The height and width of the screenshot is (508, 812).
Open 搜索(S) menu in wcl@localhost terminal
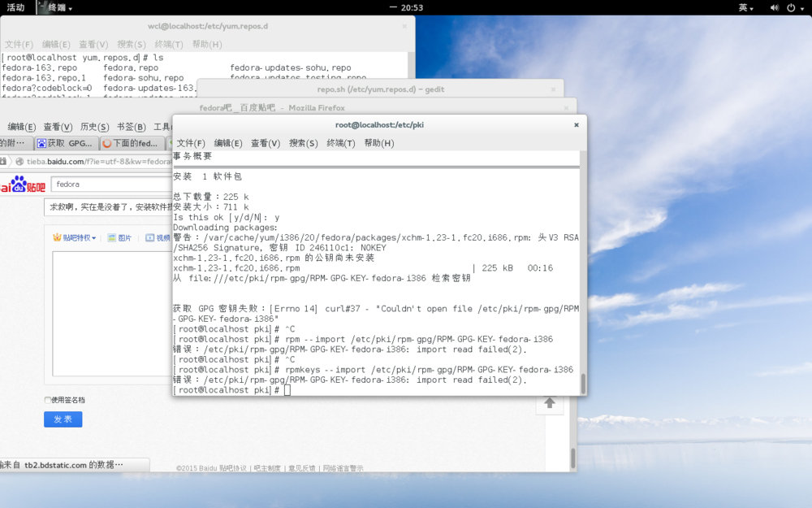click(131, 44)
